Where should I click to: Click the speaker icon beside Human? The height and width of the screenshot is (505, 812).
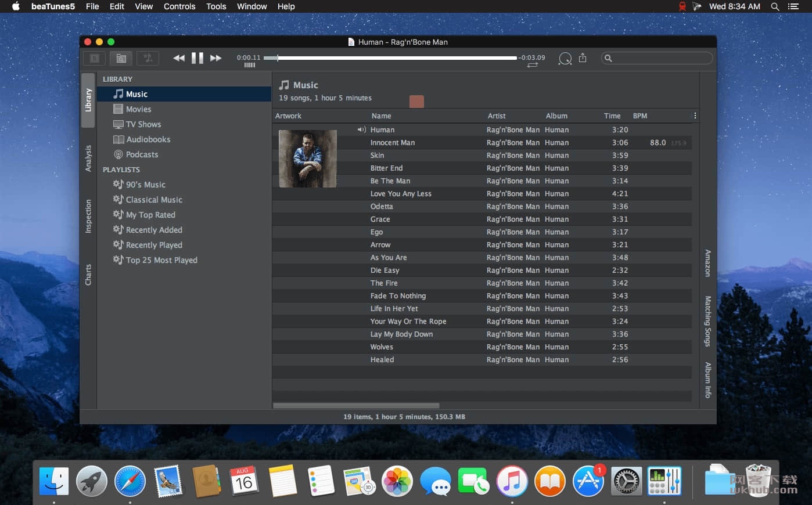pos(362,129)
